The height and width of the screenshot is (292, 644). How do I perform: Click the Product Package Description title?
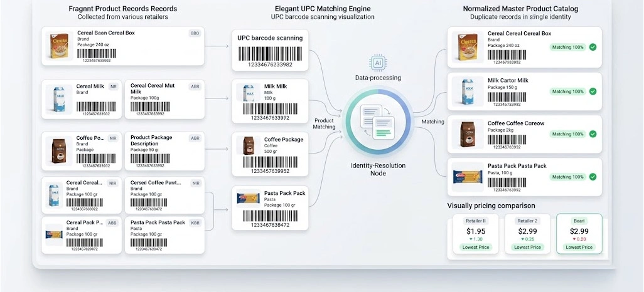click(x=151, y=140)
